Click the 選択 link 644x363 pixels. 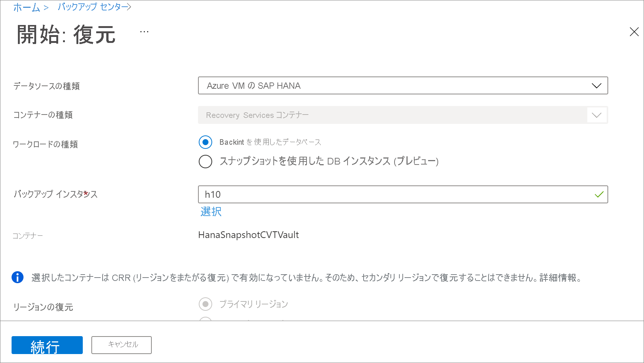pos(211,212)
